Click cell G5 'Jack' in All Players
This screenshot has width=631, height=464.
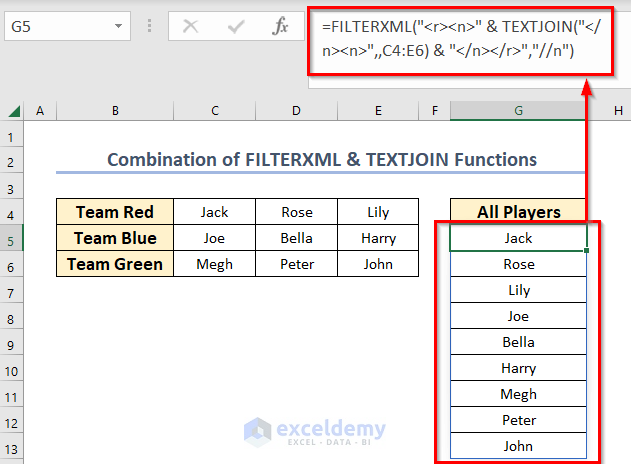click(x=518, y=238)
